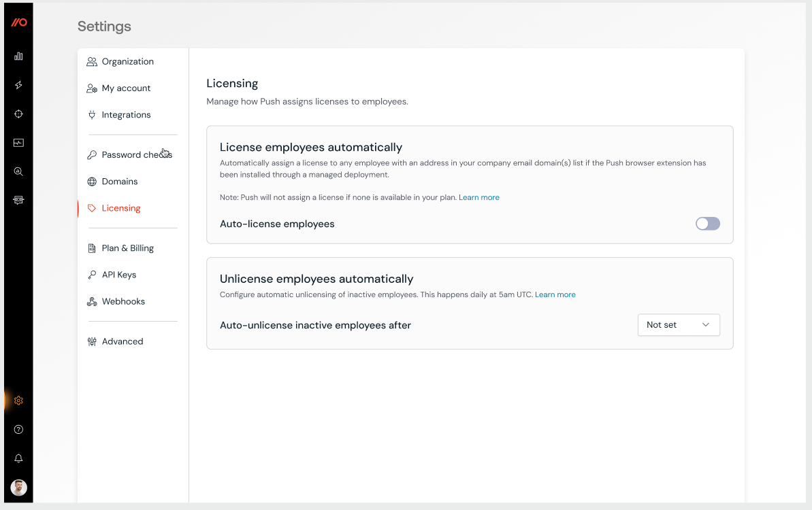Open My account settings
This screenshot has height=510, width=812.
click(x=126, y=88)
